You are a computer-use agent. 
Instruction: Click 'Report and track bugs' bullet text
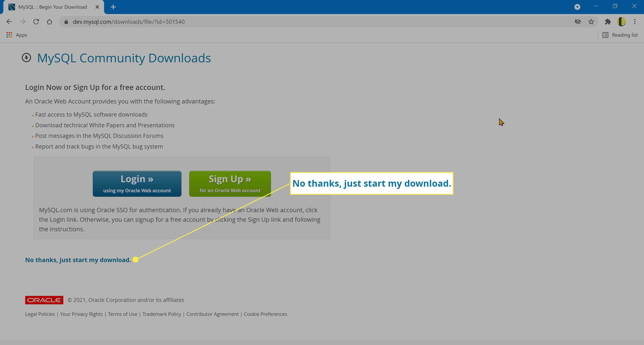(x=99, y=147)
